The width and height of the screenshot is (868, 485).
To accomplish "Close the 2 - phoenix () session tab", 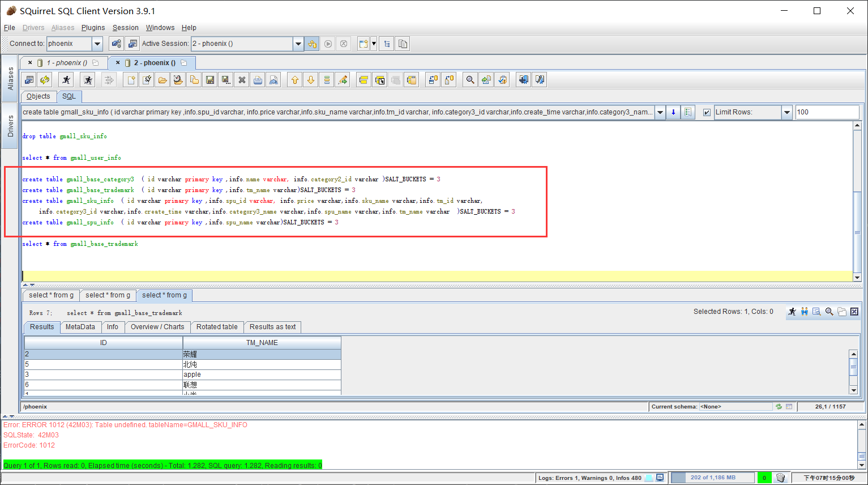I will [118, 63].
